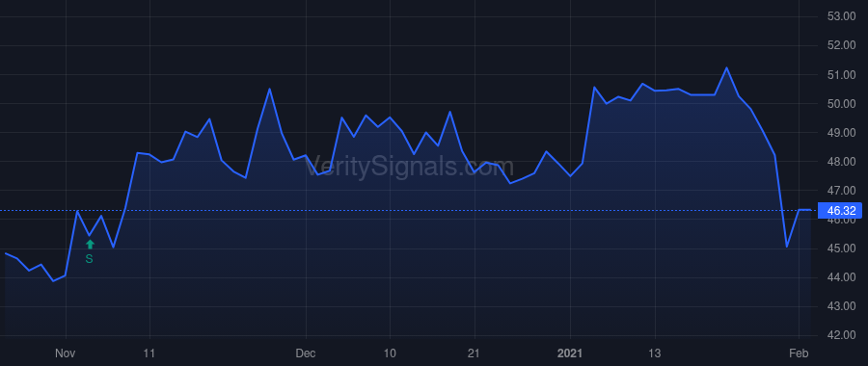The image size is (868, 366).
Task: Select the current price label 46.32
Action: coord(841,211)
